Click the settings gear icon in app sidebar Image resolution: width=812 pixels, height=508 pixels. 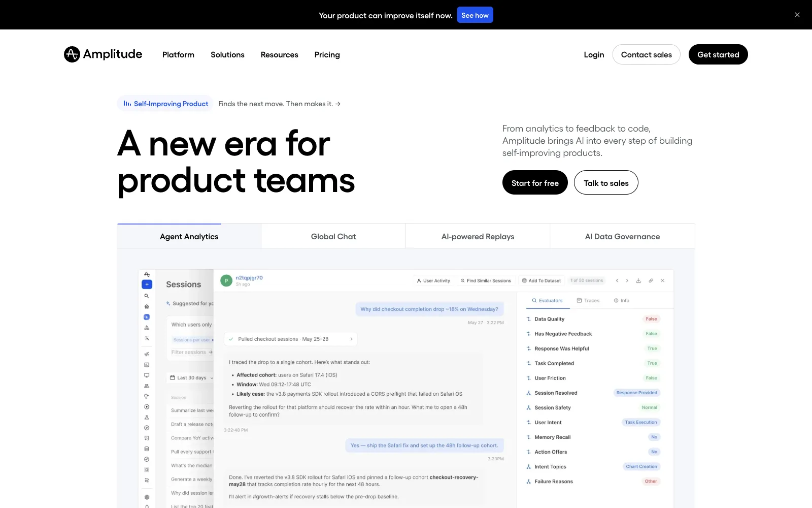[147, 497]
